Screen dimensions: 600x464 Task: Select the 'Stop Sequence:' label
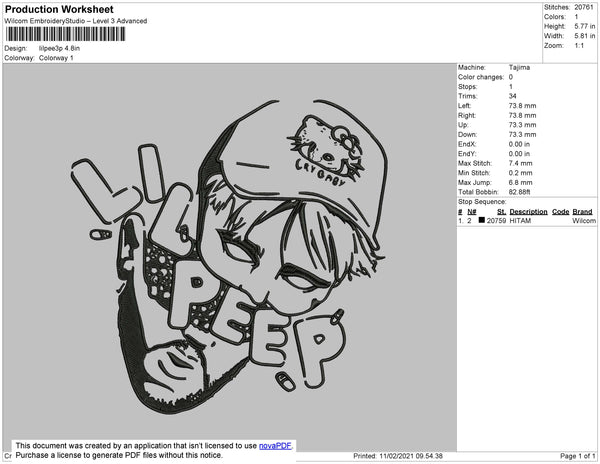pyautogui.click(x=482, y=202)
